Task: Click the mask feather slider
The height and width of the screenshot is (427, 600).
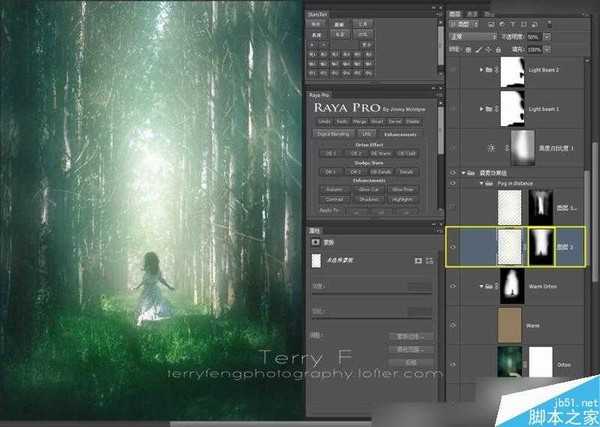Action: tap(372, 318)
